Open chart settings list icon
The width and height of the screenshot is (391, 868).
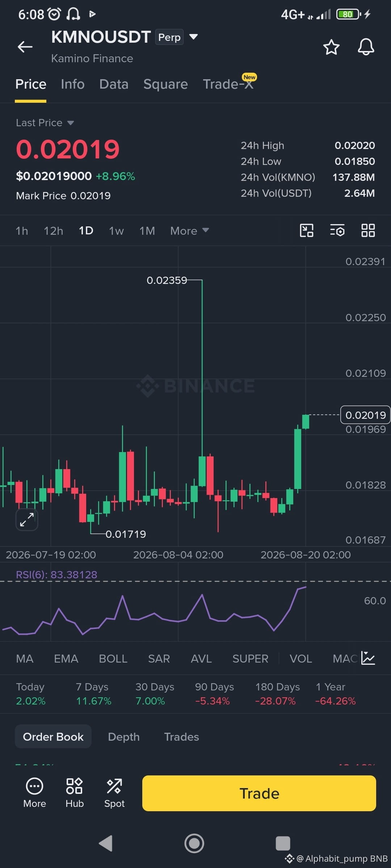pyautogui.click(x=337, y=230)
